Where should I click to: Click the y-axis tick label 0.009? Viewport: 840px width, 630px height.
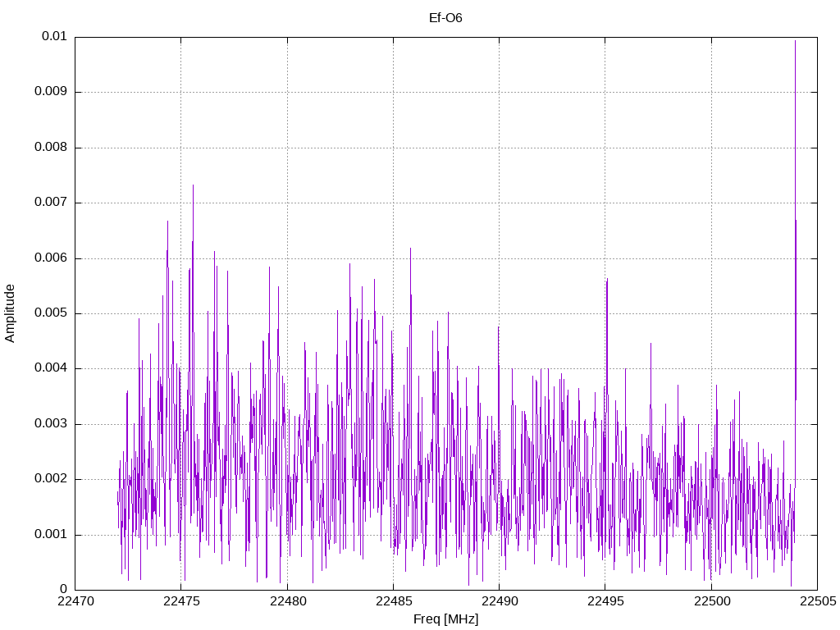tap(51, 92)
